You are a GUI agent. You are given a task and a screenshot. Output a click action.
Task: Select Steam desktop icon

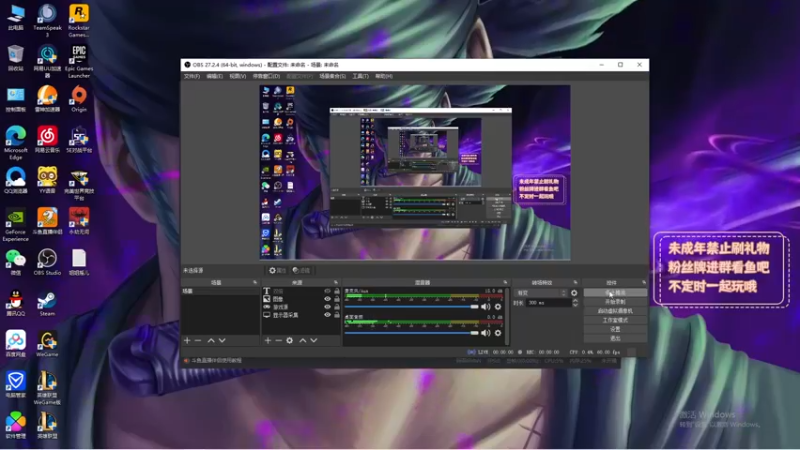point(47,304)
